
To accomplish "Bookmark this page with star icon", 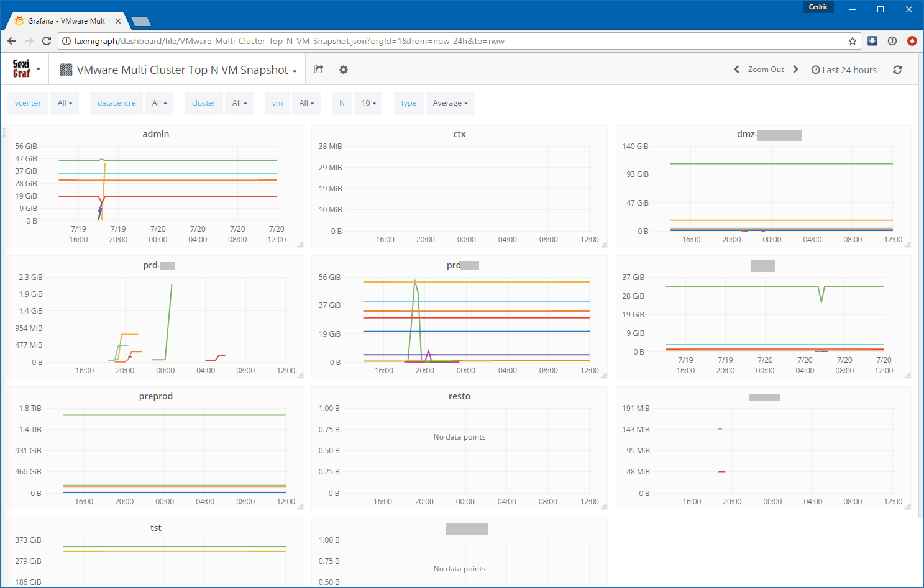I will click(x=853, y=41).
